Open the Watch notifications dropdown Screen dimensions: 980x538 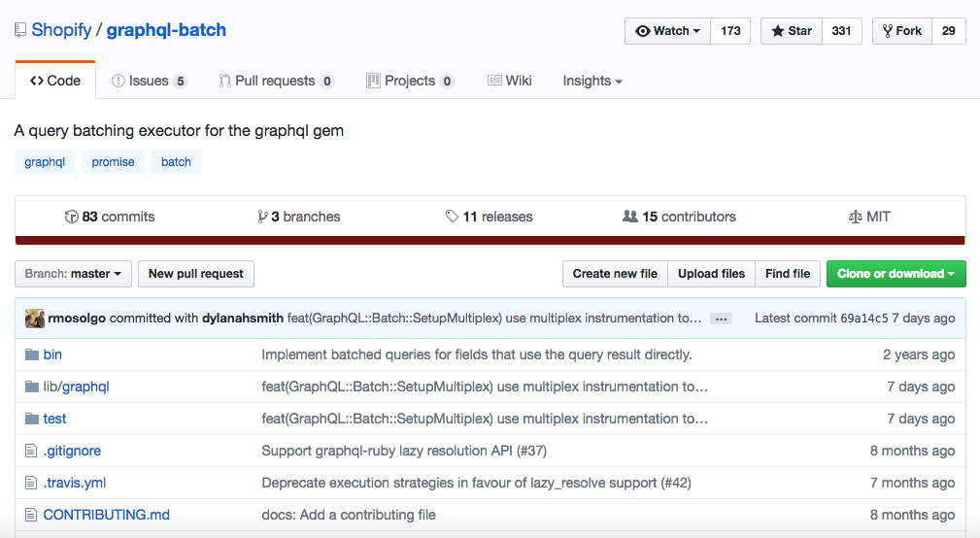coord(667,31)
